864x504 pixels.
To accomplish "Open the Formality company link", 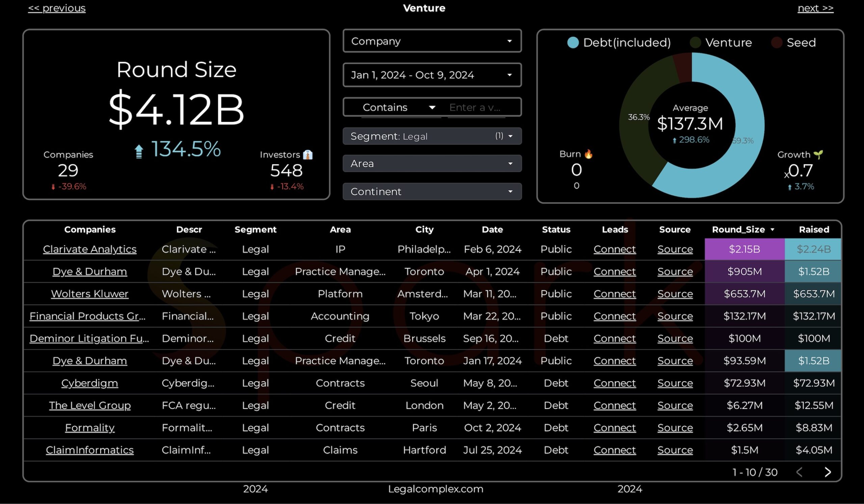I will click(90, 428).
